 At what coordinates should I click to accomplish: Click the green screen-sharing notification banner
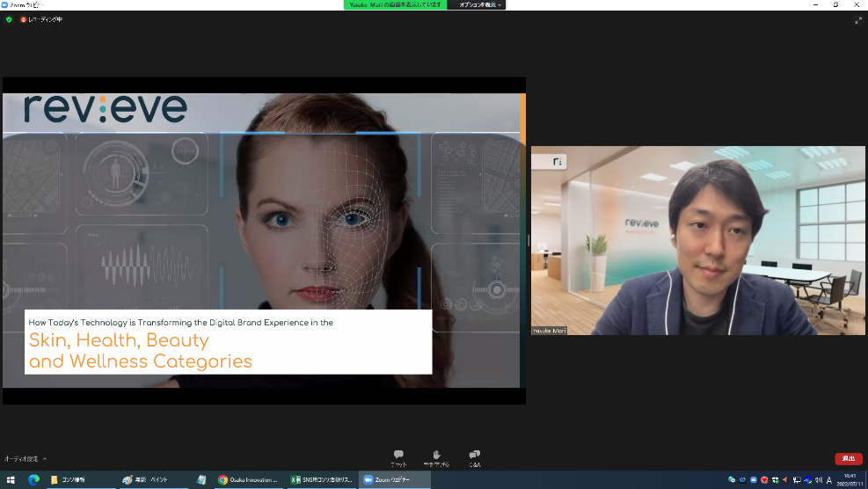(x=396, y=4)
